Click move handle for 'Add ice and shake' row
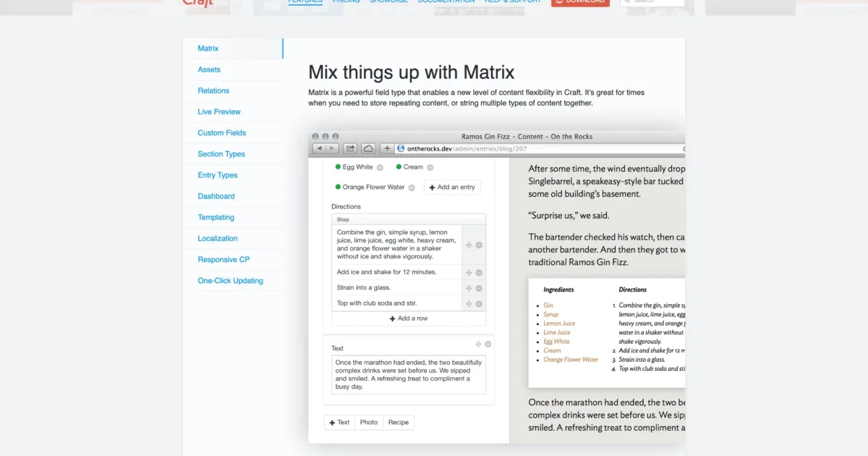 click(469, 273)
